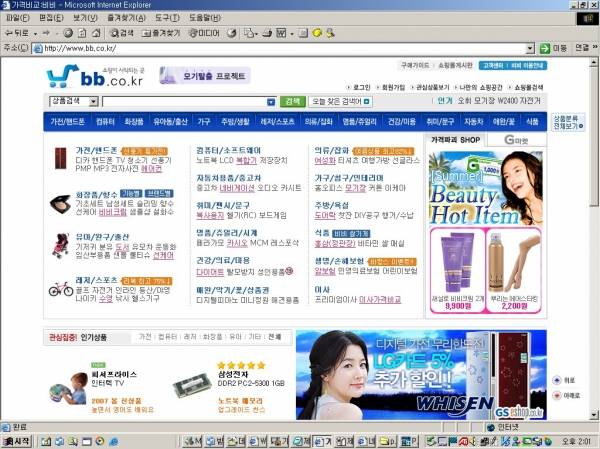Viewport: 600px width, 449px height.
Task: Click the taskbar clock 오후 2:01
Action: tap(577, 441)
